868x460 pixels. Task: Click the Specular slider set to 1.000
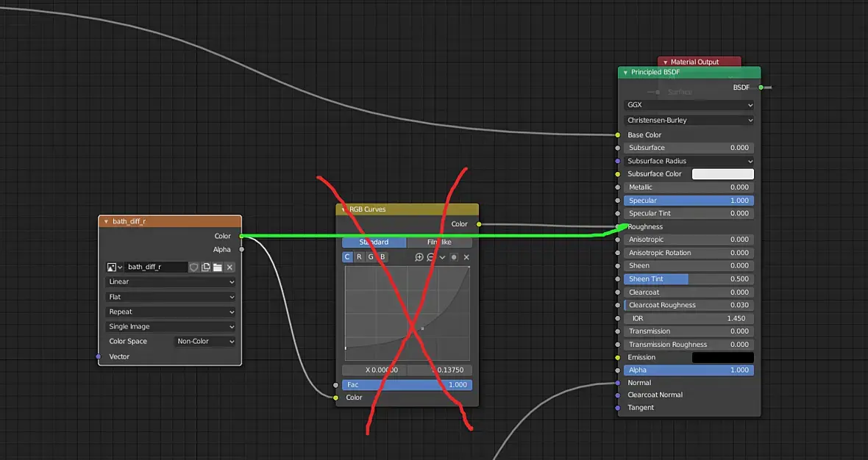tap(689, 201)
